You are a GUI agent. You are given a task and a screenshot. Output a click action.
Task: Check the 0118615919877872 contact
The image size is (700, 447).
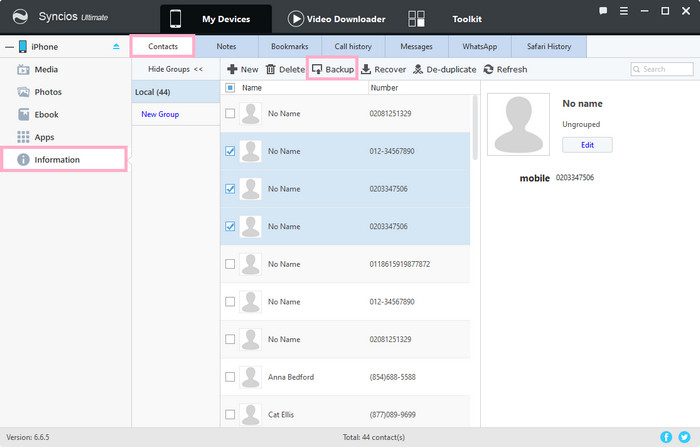pos(230,264)
